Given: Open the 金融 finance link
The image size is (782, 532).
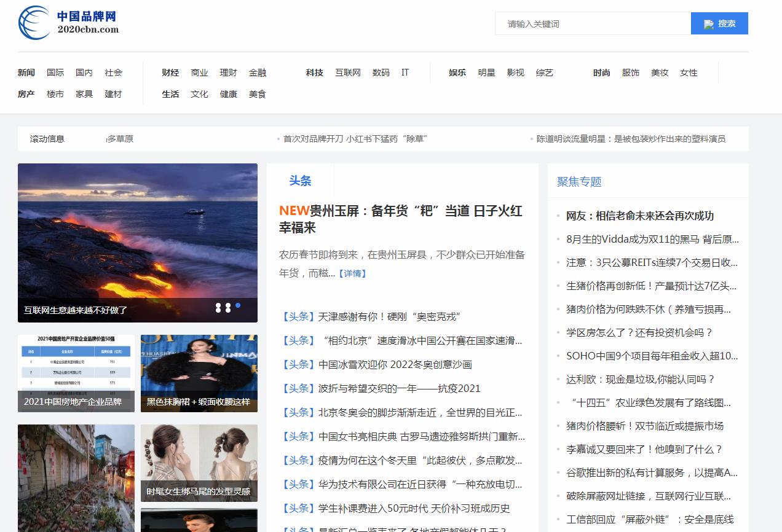Looking at the screenshot, I should coord(258,72).
